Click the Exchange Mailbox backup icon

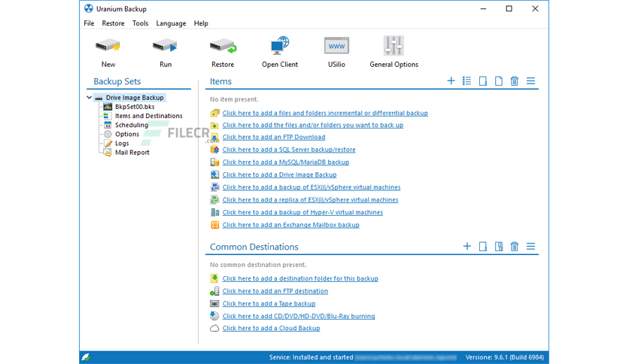coord(214,225)
